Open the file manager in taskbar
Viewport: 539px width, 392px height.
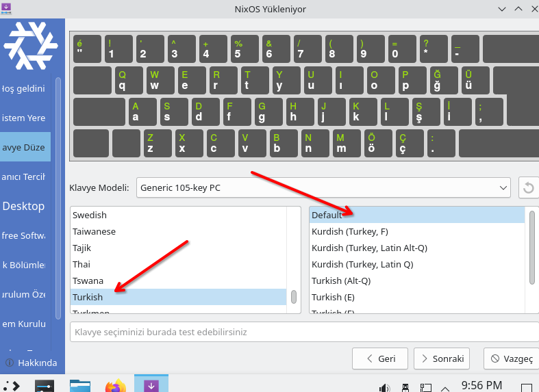click(x=80, y=386)
